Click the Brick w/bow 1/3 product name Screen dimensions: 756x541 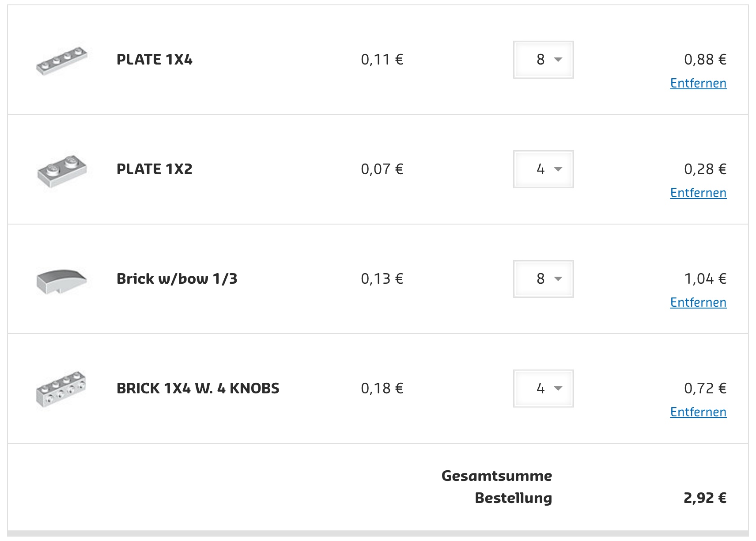tap(177, 279)
